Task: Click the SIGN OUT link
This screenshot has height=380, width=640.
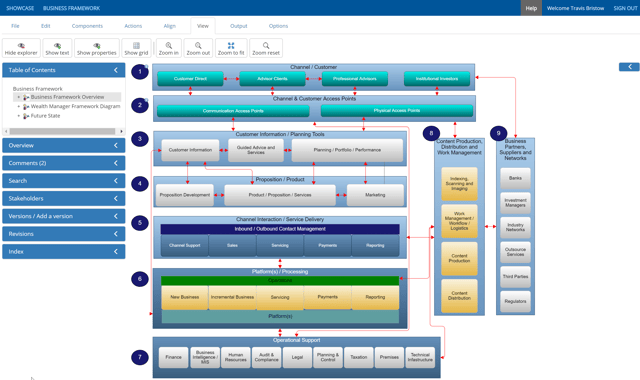Action: (625, 8)
